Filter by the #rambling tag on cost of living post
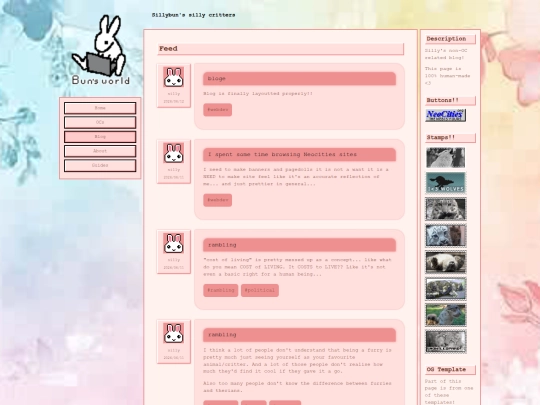540x405 pixels. (x=220, y=290)
